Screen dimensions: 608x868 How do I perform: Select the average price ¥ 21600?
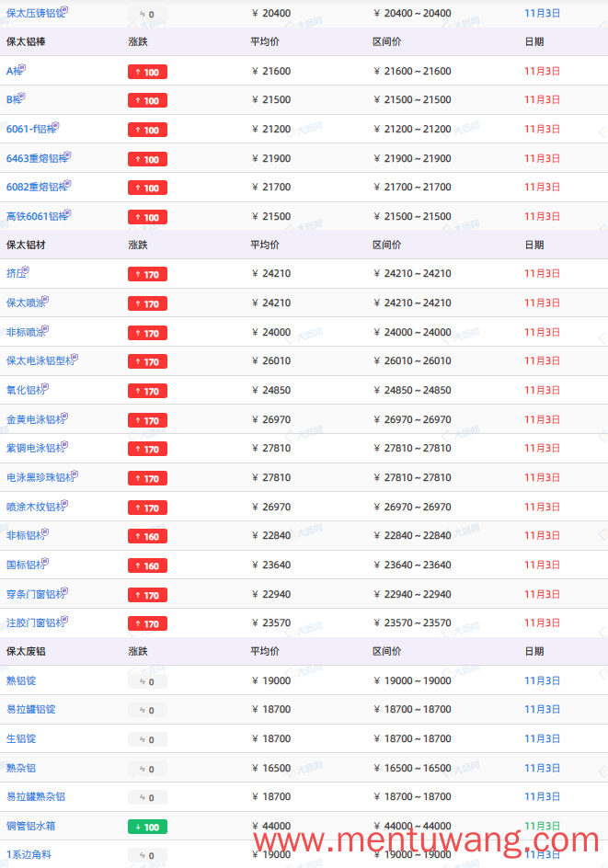tap(271, 72)
